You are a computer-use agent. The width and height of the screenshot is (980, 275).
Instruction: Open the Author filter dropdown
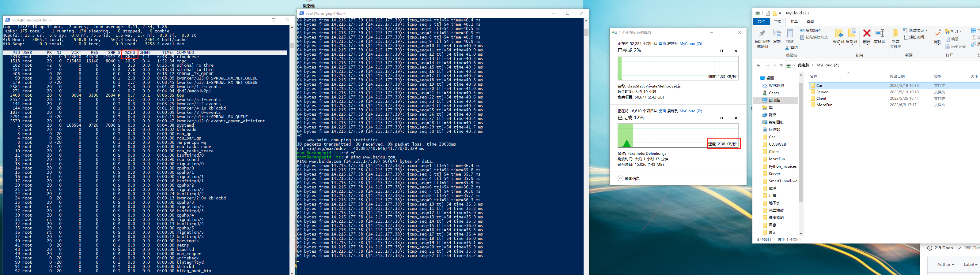[x=945, y=264]
